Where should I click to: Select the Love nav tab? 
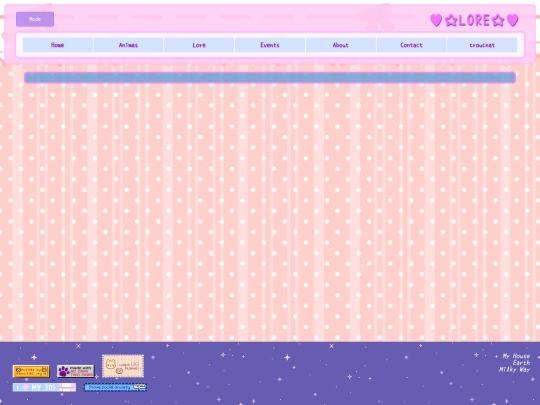point(199,45)
